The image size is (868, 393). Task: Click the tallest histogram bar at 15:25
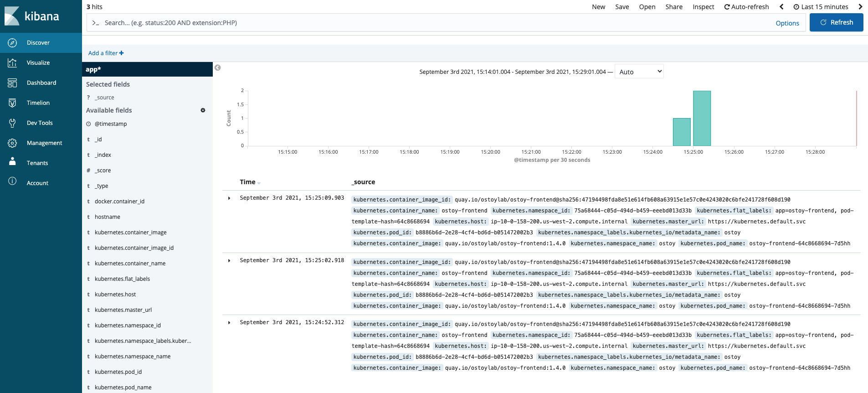click(x=702, y=119)
